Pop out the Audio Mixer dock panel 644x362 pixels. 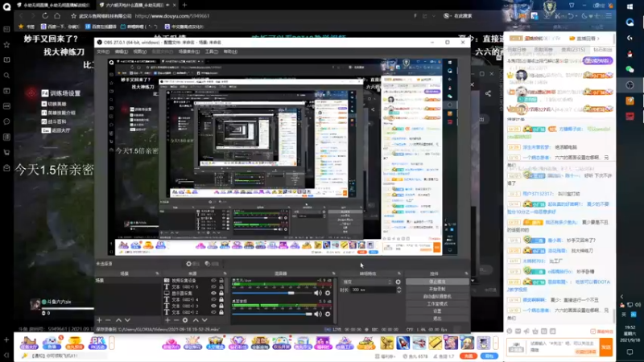point(333,274)
